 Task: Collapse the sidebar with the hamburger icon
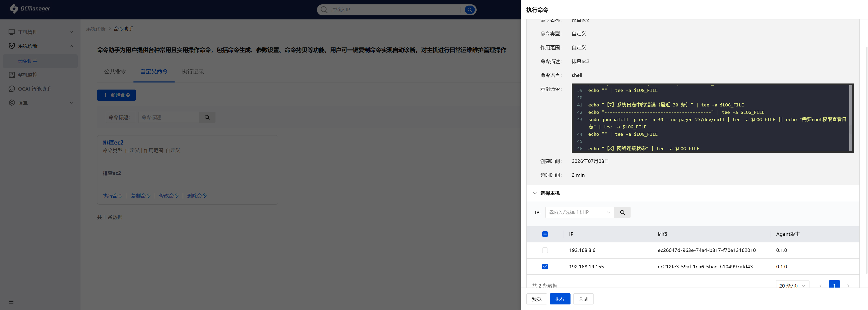(x=11, y=302)
